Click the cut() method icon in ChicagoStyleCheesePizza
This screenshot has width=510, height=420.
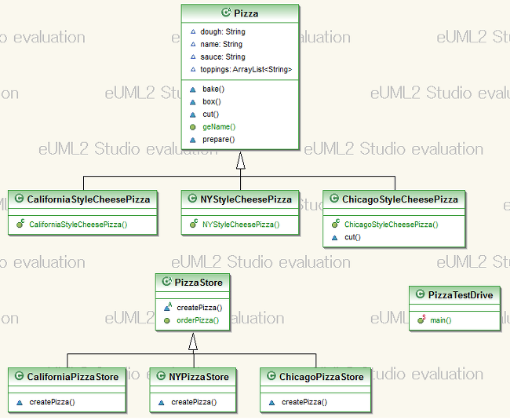tap(334, 238)
